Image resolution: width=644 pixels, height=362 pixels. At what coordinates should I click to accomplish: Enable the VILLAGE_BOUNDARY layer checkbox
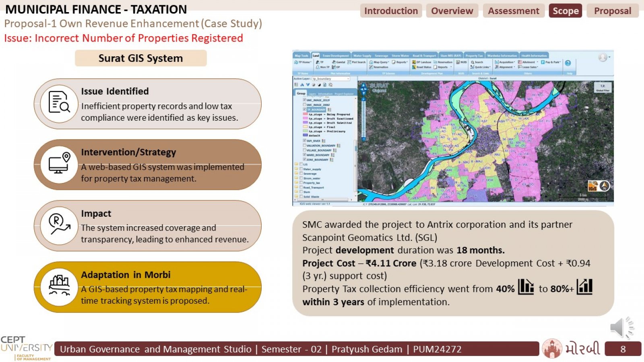(x=304, y=150)
